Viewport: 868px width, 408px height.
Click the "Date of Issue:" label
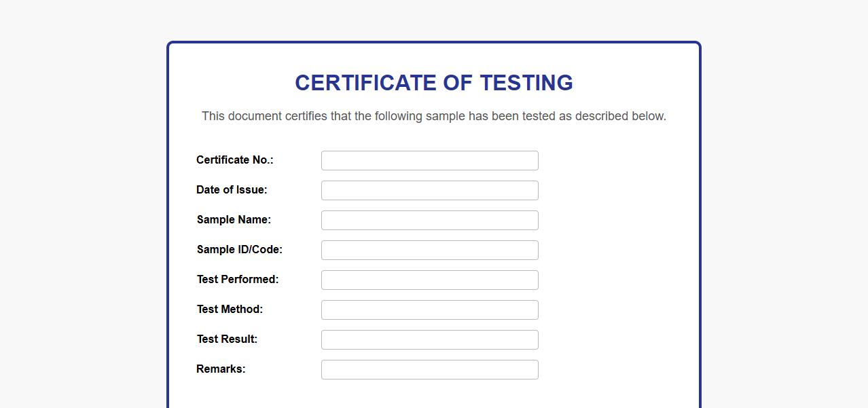(x=232, y=190)
